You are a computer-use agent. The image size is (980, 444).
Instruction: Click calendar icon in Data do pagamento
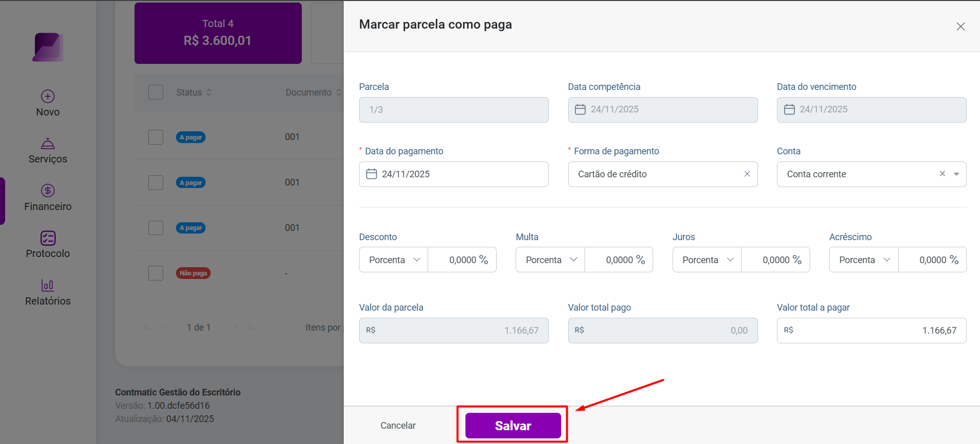point(372,174)
